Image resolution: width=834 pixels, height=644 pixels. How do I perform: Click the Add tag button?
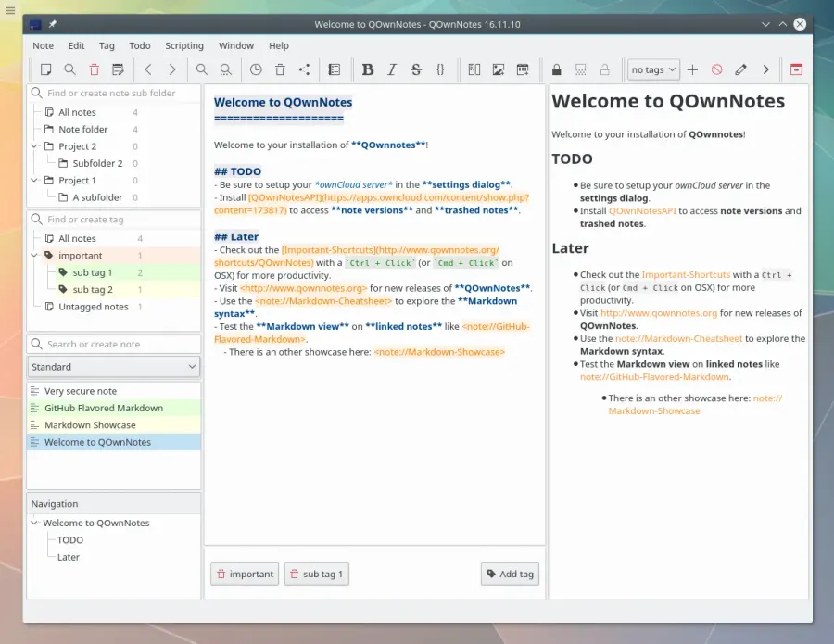[x=510, y=574]
